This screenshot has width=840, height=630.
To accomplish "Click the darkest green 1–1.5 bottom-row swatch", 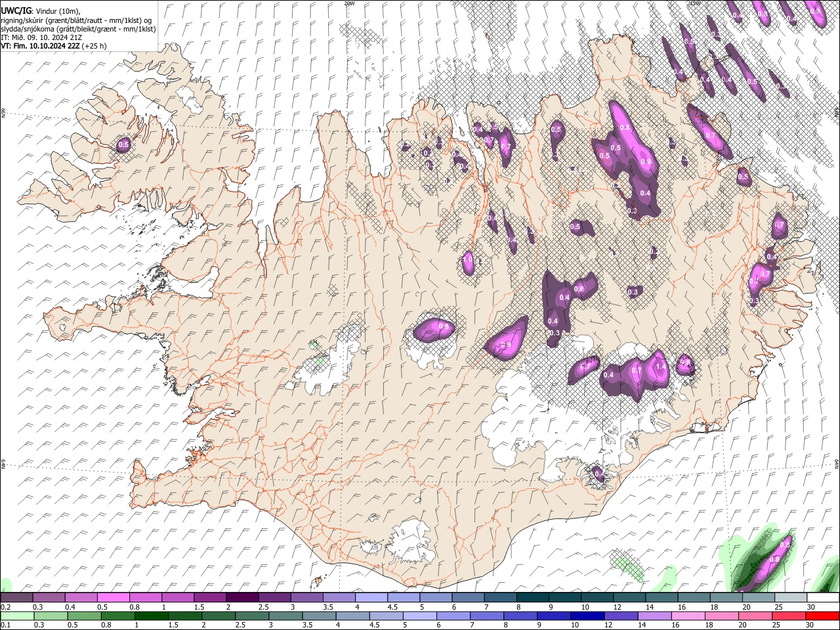I will point(152,616).
